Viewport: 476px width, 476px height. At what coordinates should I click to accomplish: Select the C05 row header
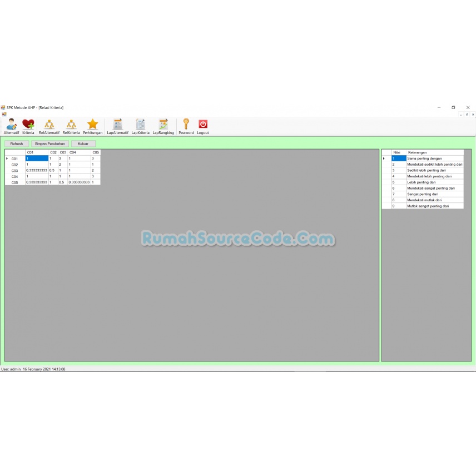coord(15,182)
